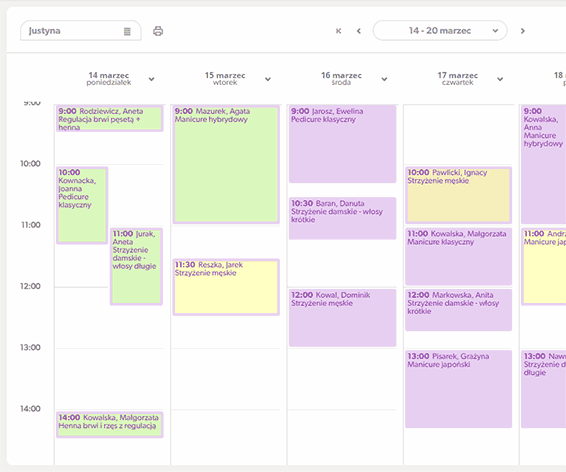
Task: Open the 13:00 Pisarek, Grażyna appointment
Action: 458,389
